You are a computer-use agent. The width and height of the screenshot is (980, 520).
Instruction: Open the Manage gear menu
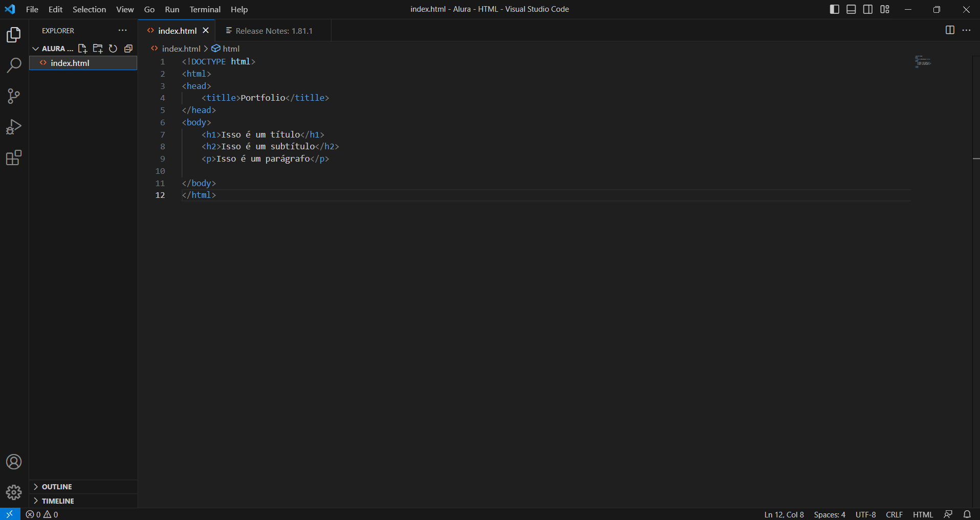click(14, 492)
